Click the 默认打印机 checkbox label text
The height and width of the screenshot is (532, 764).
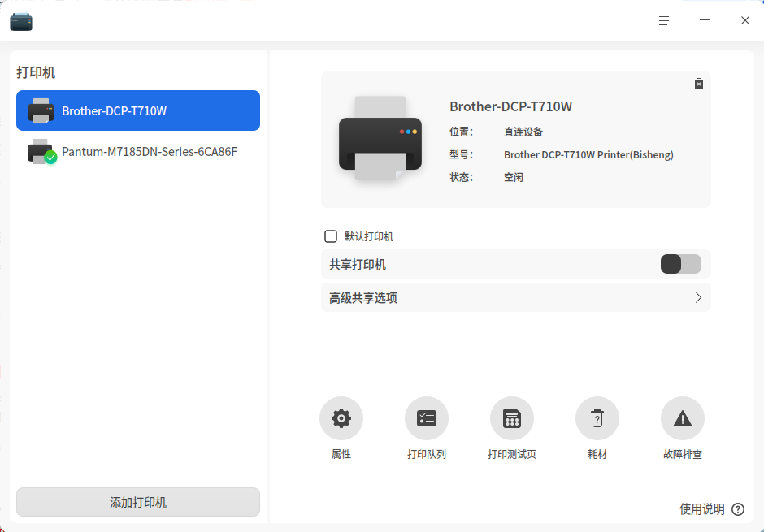point(369,236)
